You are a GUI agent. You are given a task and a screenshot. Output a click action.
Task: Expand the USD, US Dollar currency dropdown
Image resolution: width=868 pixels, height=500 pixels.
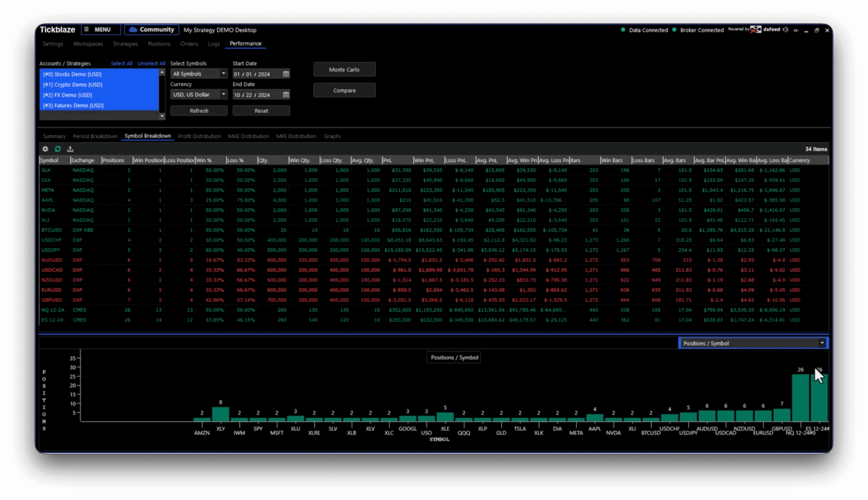click(x=223, y=95)
